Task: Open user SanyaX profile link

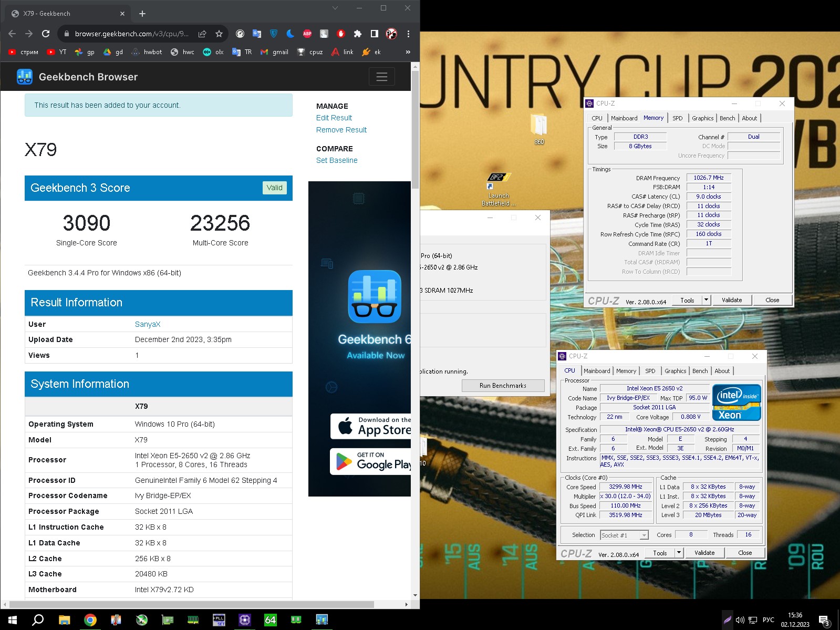Action: (x=148, y=324)
